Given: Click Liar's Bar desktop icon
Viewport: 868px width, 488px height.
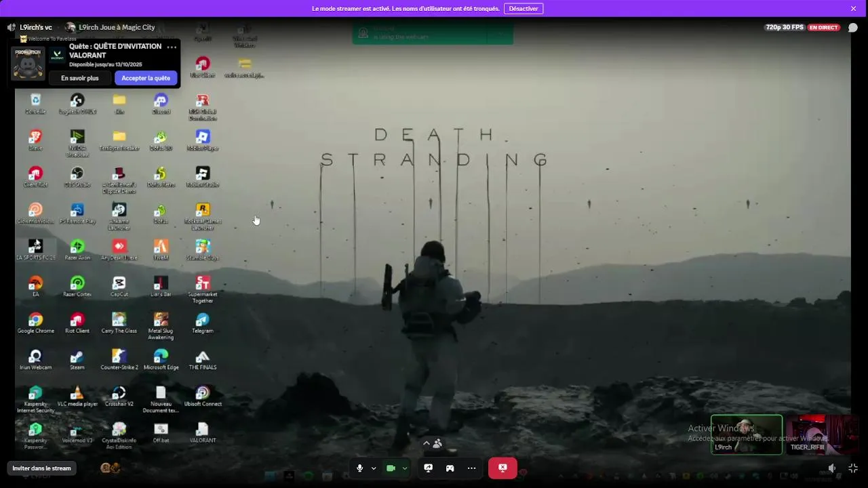Looking at the screenshot, I should point(161,287).
